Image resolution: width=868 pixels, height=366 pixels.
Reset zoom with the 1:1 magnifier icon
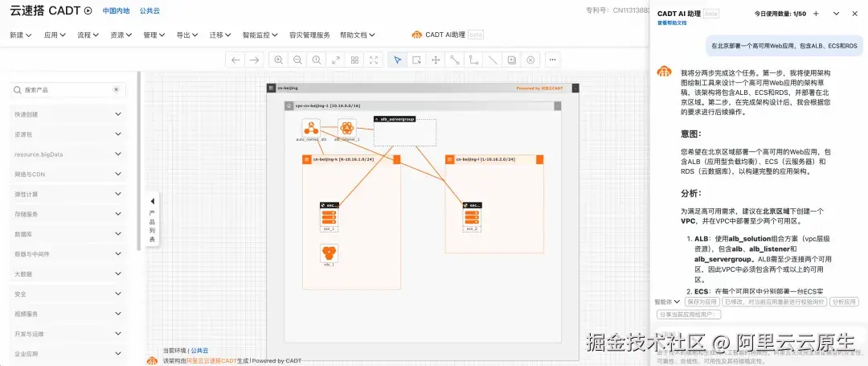point(316,60)
